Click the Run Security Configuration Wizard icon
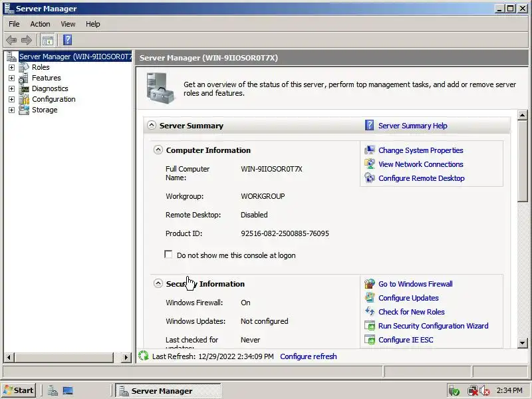The height and width of the screenshot is (399, 532). [x=370, y=326]
